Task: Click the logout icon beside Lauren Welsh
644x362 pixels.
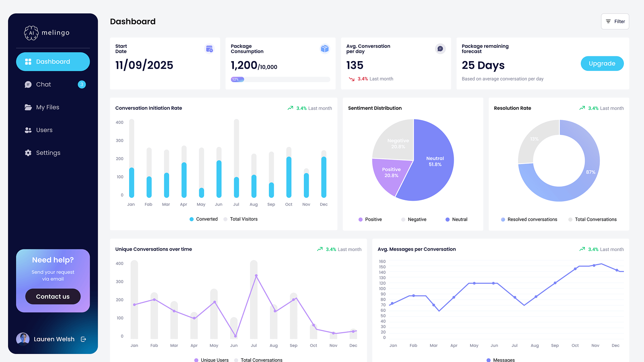Action: 84,339
